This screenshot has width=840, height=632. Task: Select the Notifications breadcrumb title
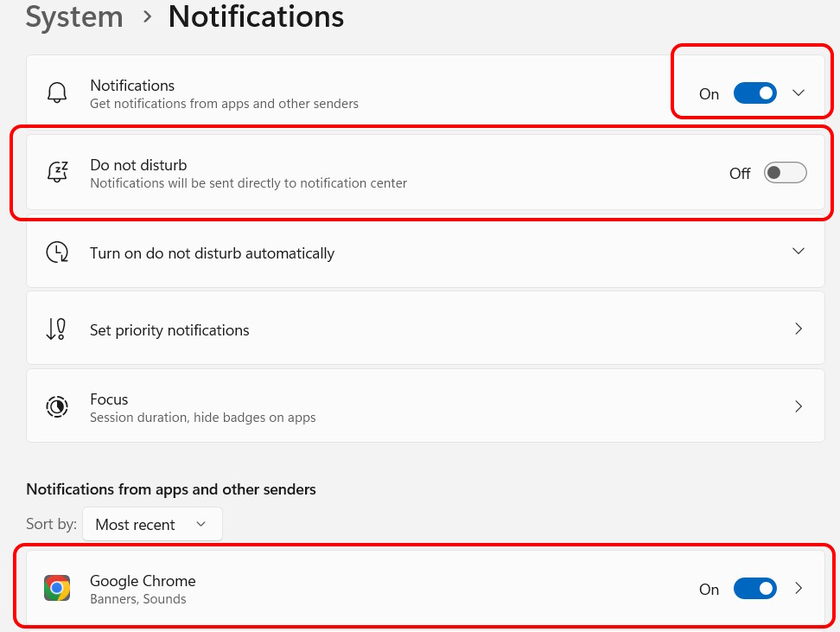point(256,16)
